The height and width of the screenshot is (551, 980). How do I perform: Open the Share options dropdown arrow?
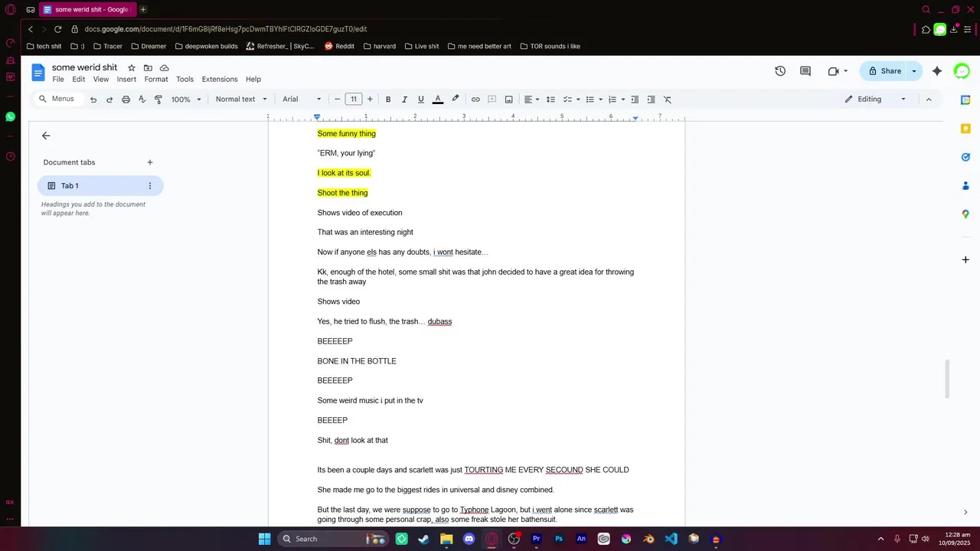tap(913, 71)
